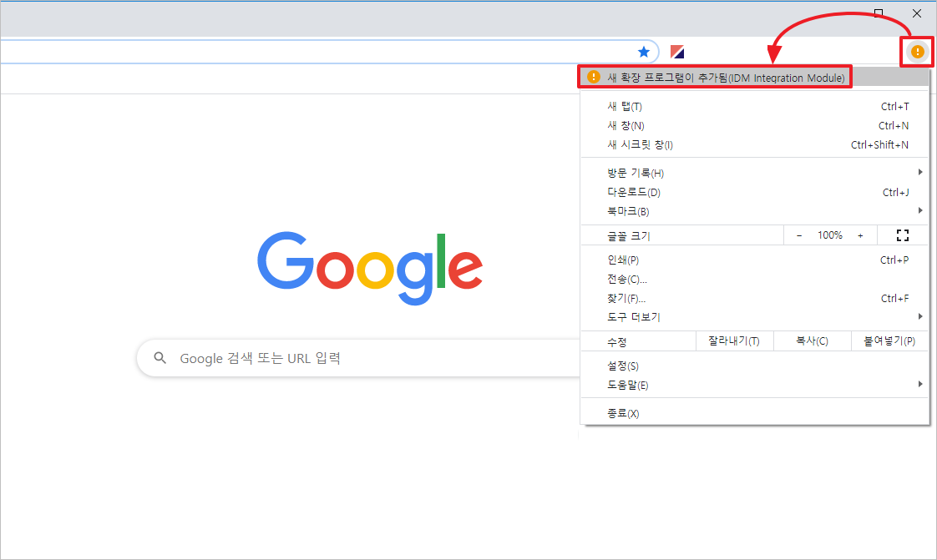Screen dimensions: 937x560
Task: Expand the 북마크(B) bookmarks submenu
Action: tap(755, 211)
